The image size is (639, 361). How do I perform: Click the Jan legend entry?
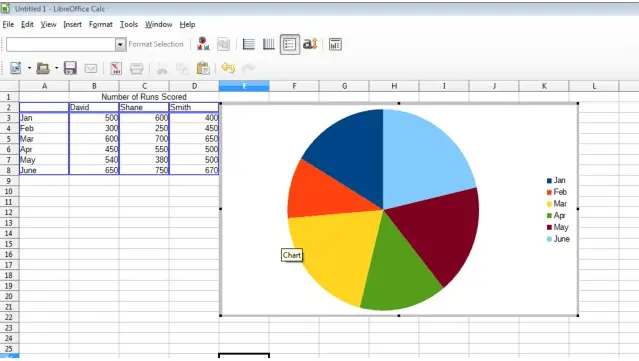coord(556,180)
